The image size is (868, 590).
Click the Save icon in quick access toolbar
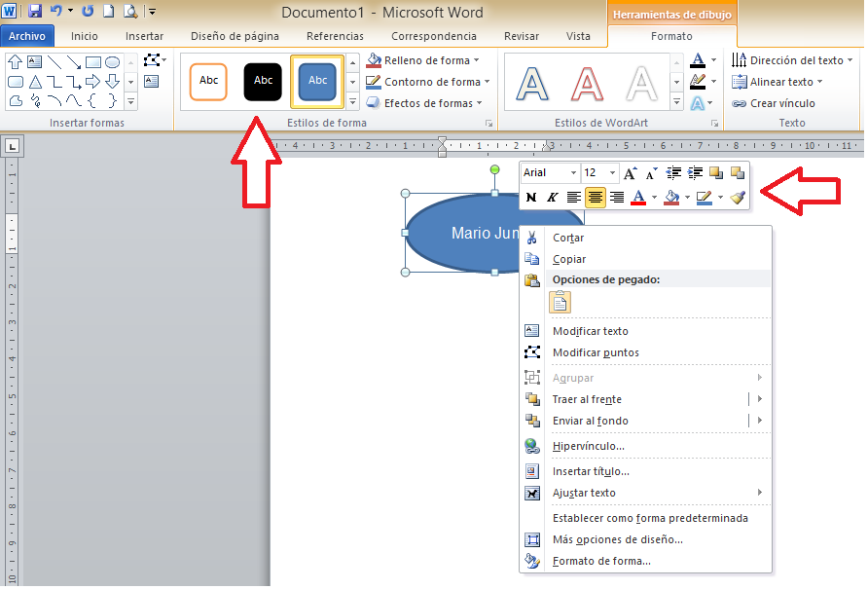(x=35, y=12)
